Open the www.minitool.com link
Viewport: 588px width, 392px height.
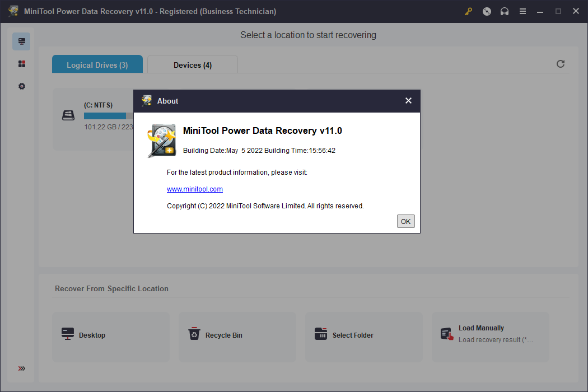pyautogui.click(x=195, y=189)
